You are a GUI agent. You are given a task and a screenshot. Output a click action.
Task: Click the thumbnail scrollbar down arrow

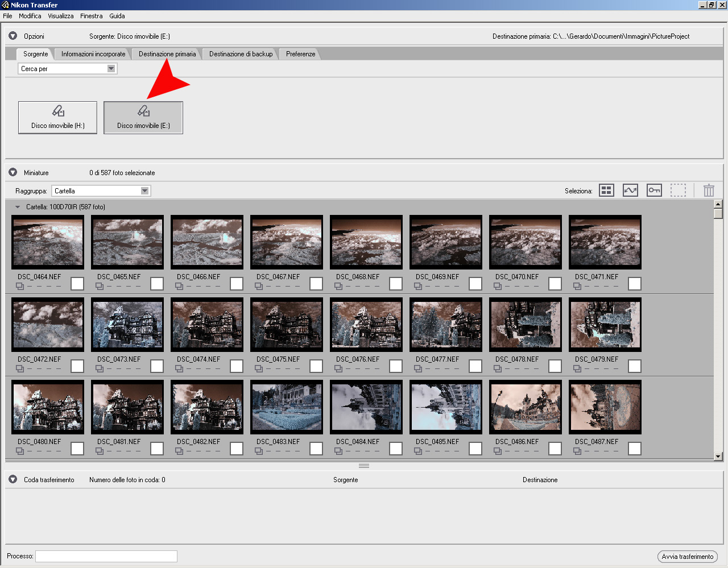point(718,456)
